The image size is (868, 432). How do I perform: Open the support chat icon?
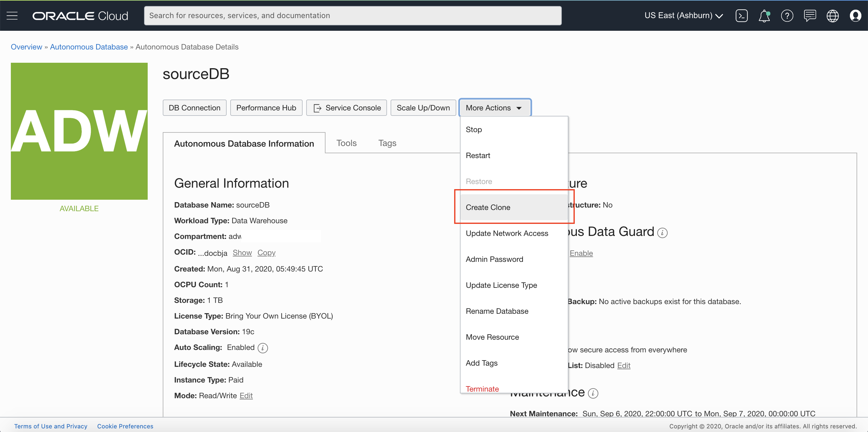810,15
